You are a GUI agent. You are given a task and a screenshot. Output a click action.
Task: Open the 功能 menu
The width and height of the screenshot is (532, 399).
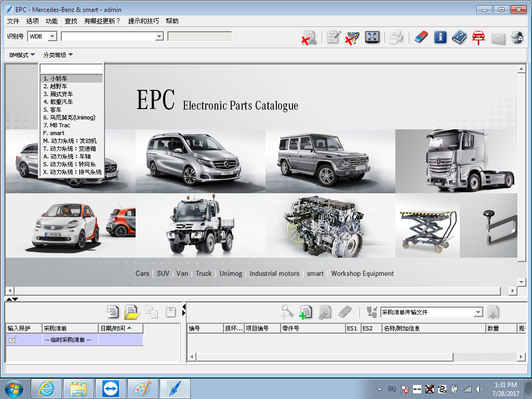pos(51,21)
